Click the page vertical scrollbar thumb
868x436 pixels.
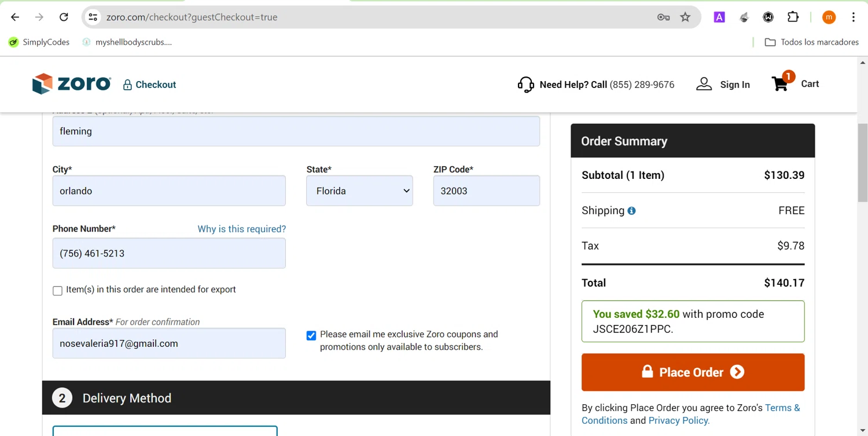tap(862, 162)
